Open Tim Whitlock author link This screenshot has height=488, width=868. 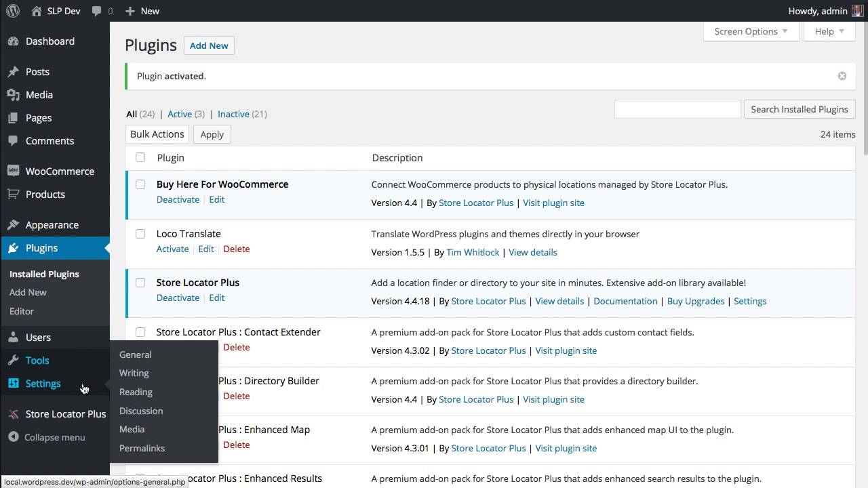473,252
